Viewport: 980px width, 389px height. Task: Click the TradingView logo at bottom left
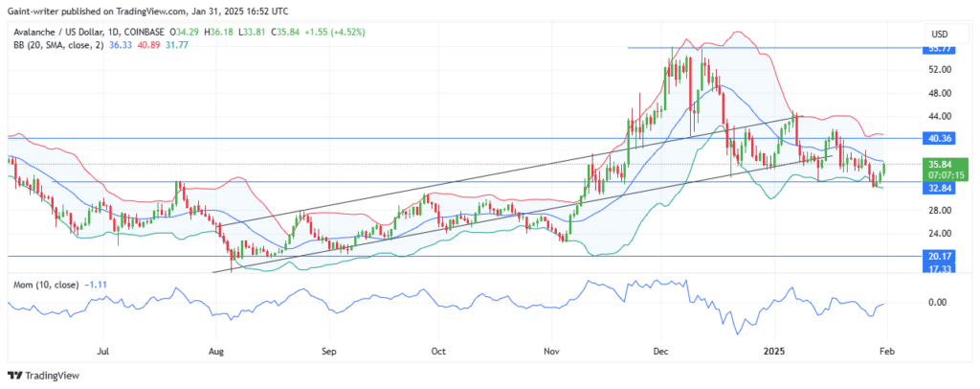43,376
